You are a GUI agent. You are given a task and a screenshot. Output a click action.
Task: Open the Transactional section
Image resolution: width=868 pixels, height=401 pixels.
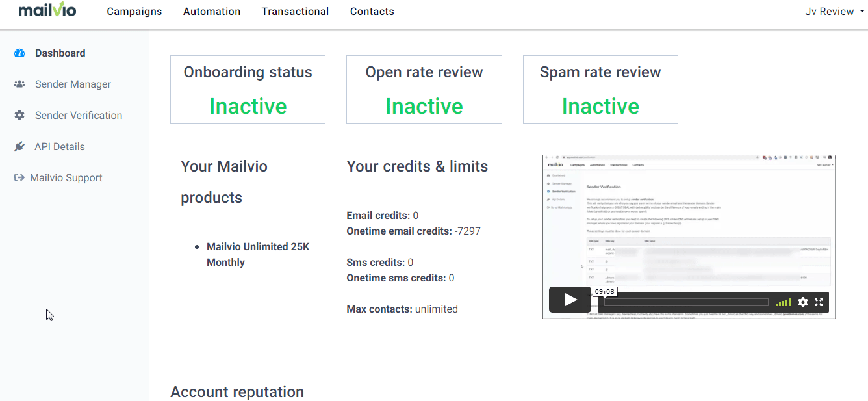295,11
